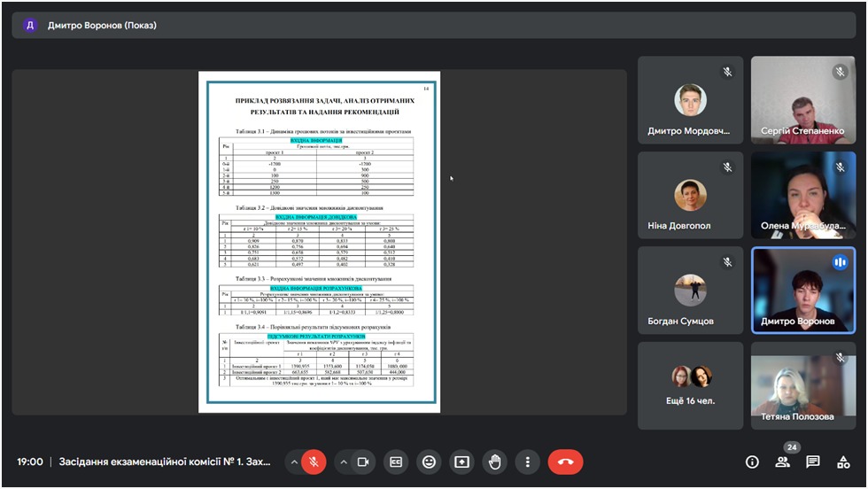Click Дмитро Воронов presenter avatar in header
The image size is (868, 489).
pos(30,25)
